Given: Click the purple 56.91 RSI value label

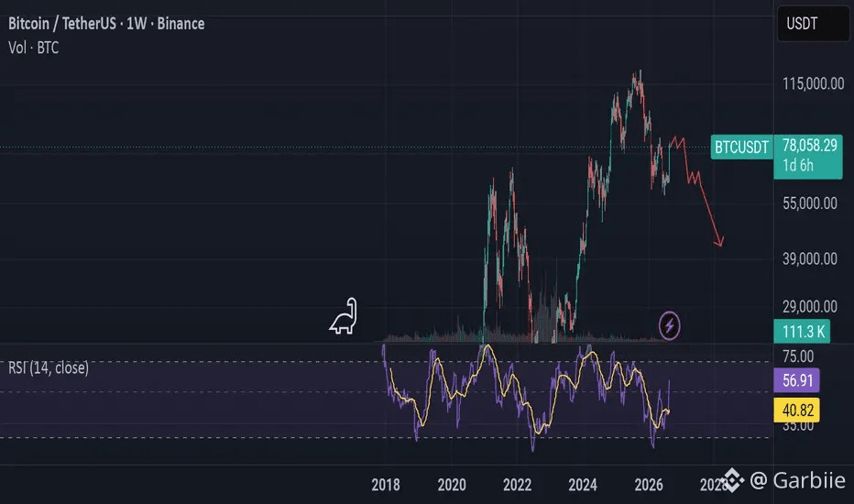Looking at the screenshot, I should [x=797, y=380].
